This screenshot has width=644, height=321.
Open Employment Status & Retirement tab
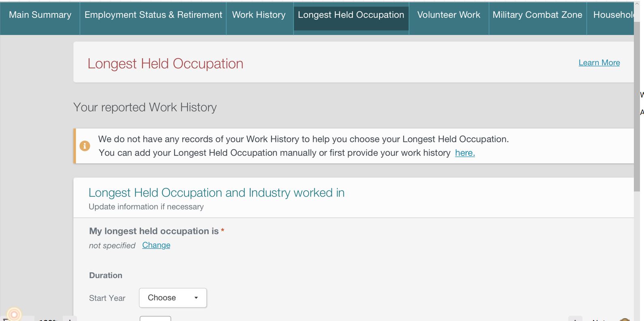[x=153, y=15]
